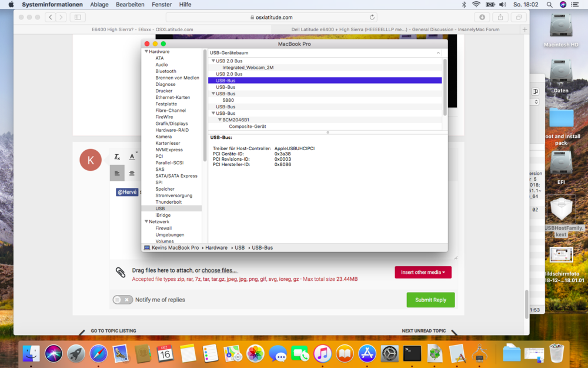Click the paperclip attach icon
The height and width of the screenshot is (368, 588).
pos(121,272)
